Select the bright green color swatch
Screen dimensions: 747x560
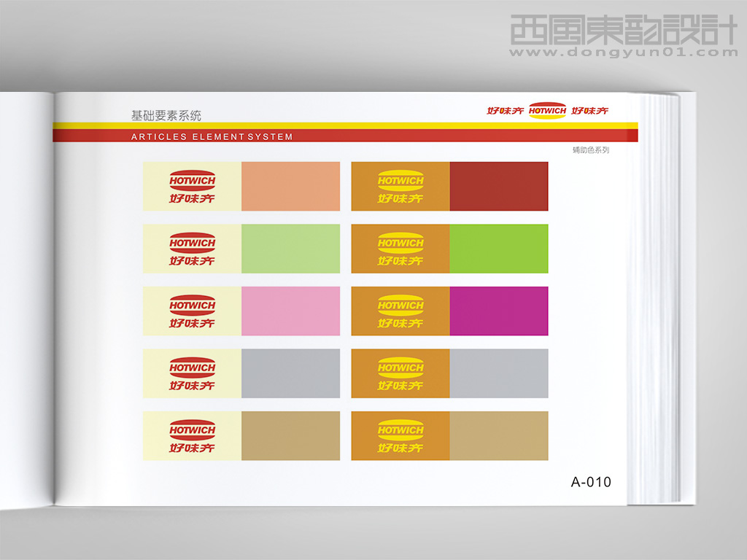[498, 248]
